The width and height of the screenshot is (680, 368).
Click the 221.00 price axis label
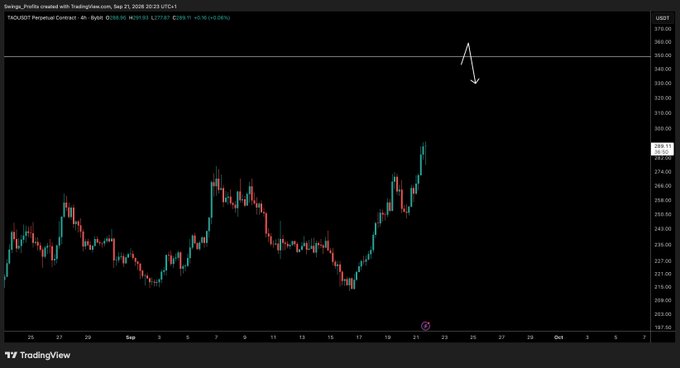tap(663, 274)
